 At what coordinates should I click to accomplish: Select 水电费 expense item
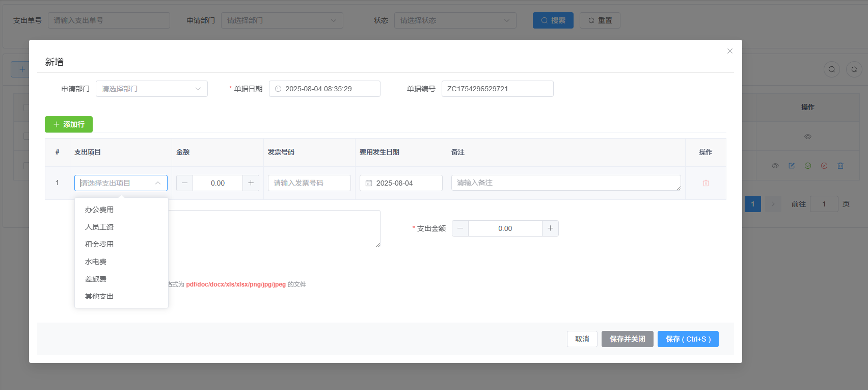pos(96,262)
